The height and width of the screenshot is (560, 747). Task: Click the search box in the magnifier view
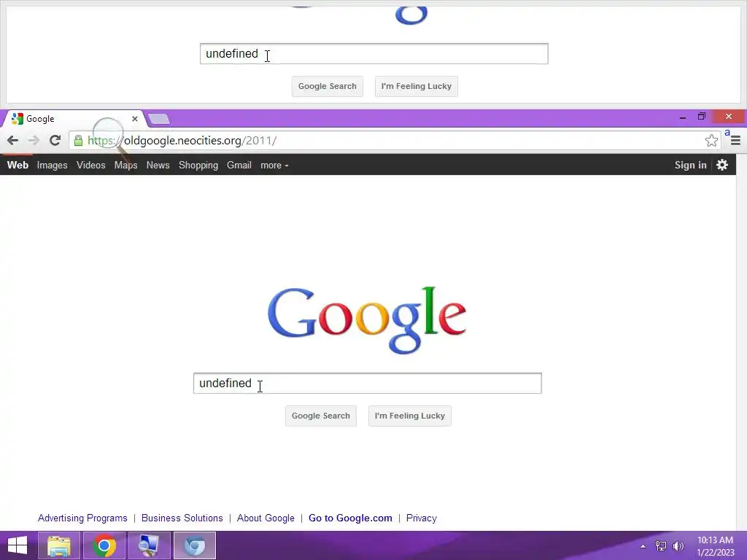tap(374, 54)
